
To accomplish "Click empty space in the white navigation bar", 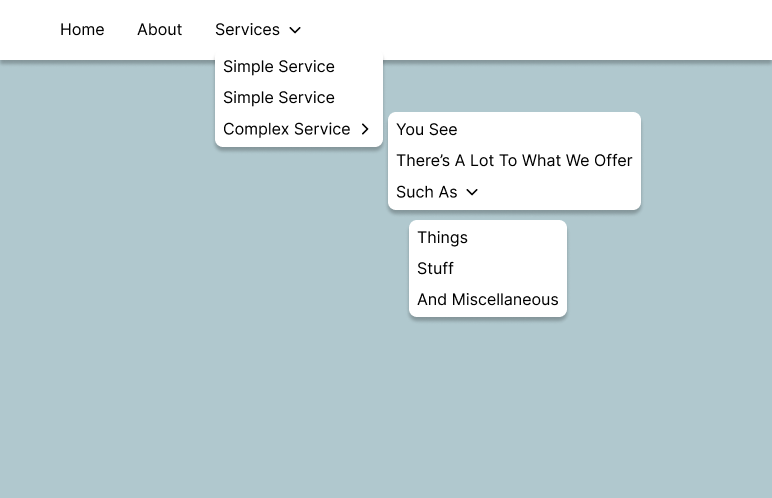I will [x=550, y=30].
